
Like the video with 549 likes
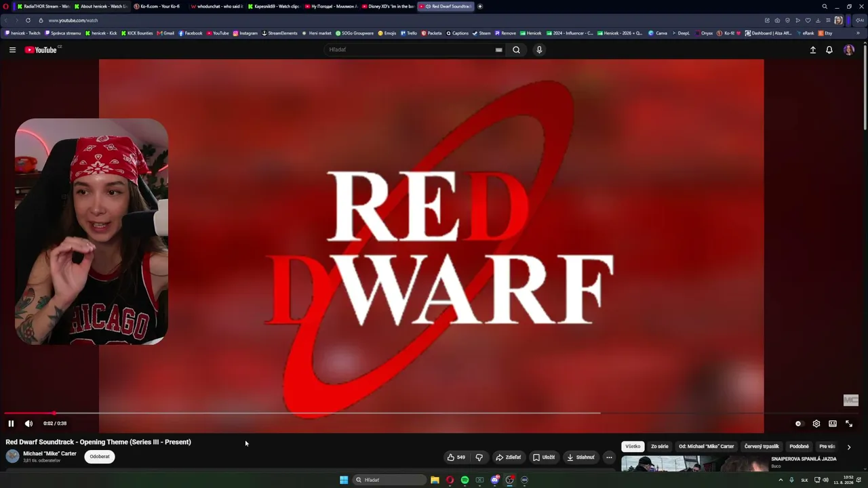click(456, 457)
